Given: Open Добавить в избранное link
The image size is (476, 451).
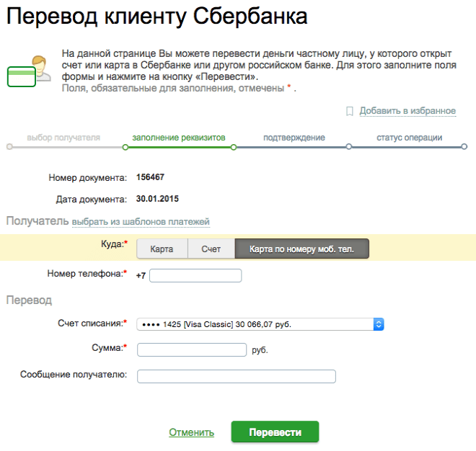Looking at the screenshot, I should pyautogui.click(x=407, y=111).
